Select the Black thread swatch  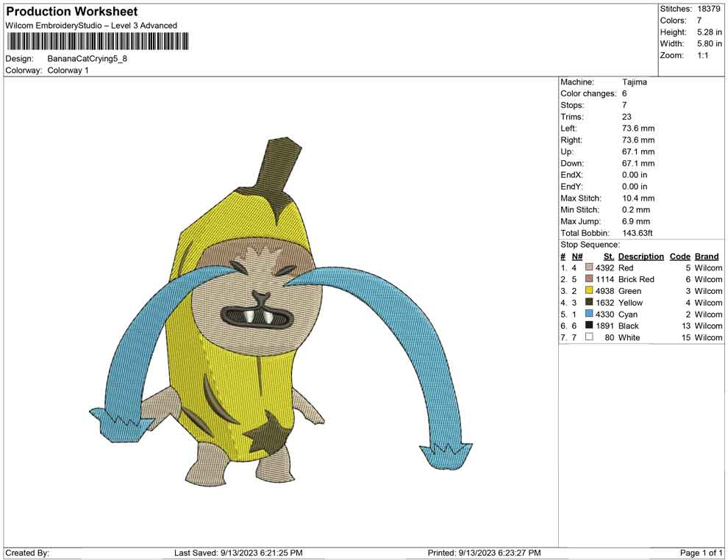tap(589, 326)
